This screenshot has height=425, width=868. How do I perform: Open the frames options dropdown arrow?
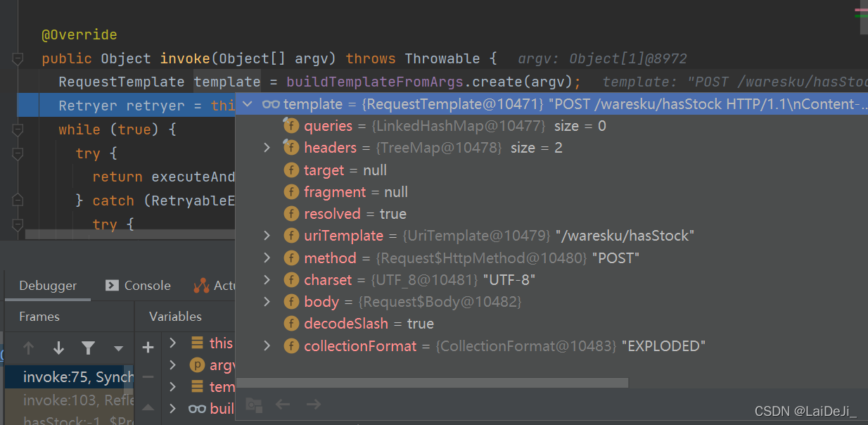click(x=118, y=348)
